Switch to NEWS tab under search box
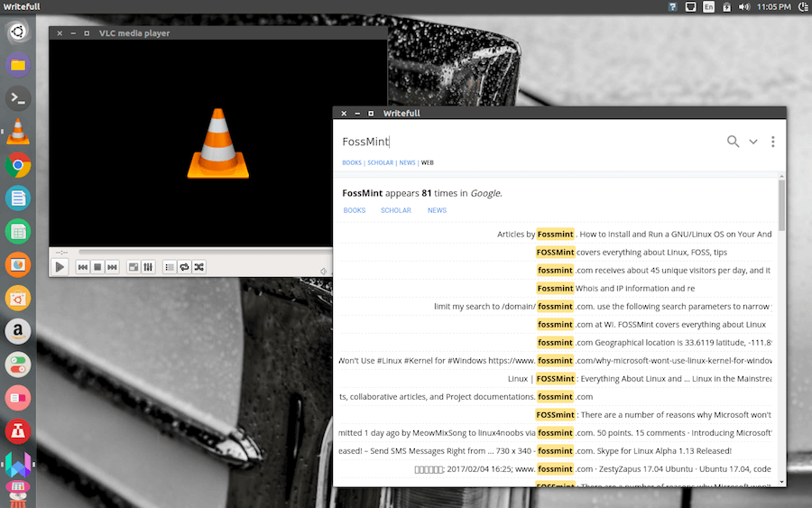Screen dimensions: 812x508 click(x=407, y=162)
